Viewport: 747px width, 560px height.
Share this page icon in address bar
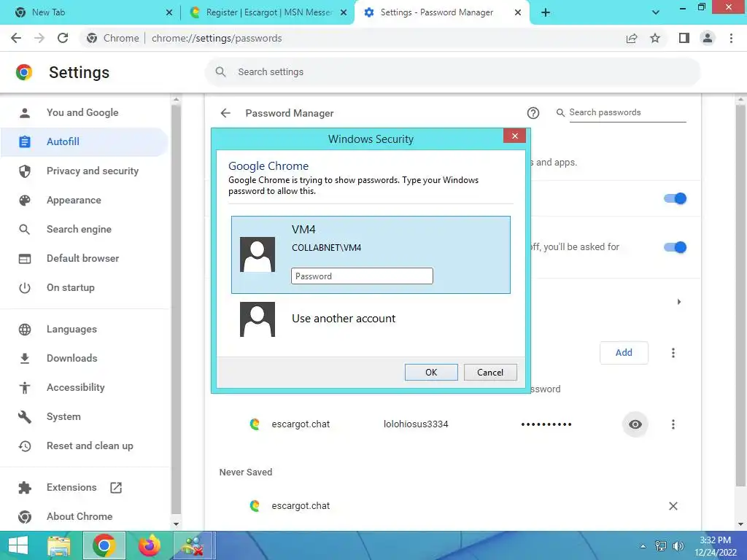click(x=632, y=38)
